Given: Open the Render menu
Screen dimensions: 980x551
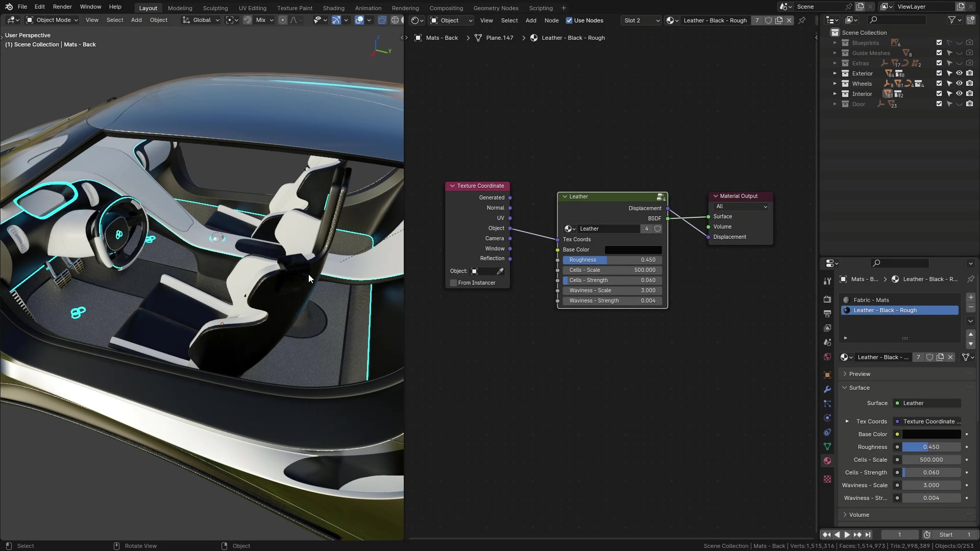Looking at the screenshot, I should pyautogui.click(x=62, y=7).
